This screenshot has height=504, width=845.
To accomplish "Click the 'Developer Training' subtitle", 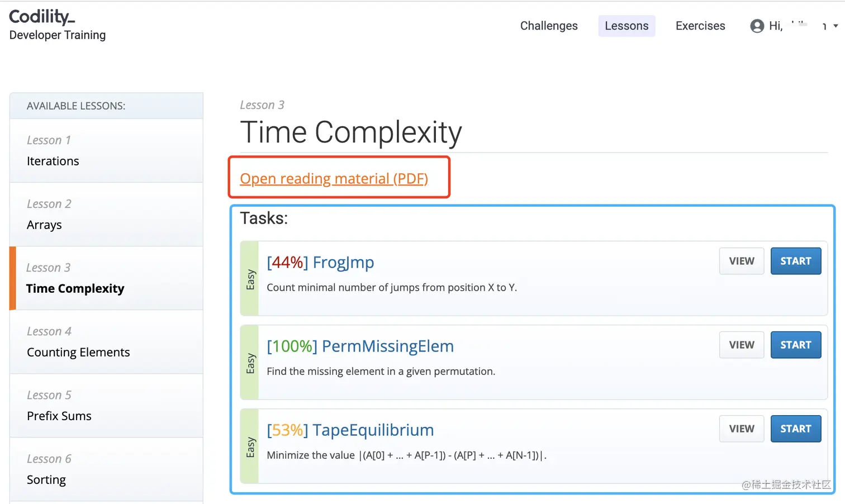I will [58, 35].
